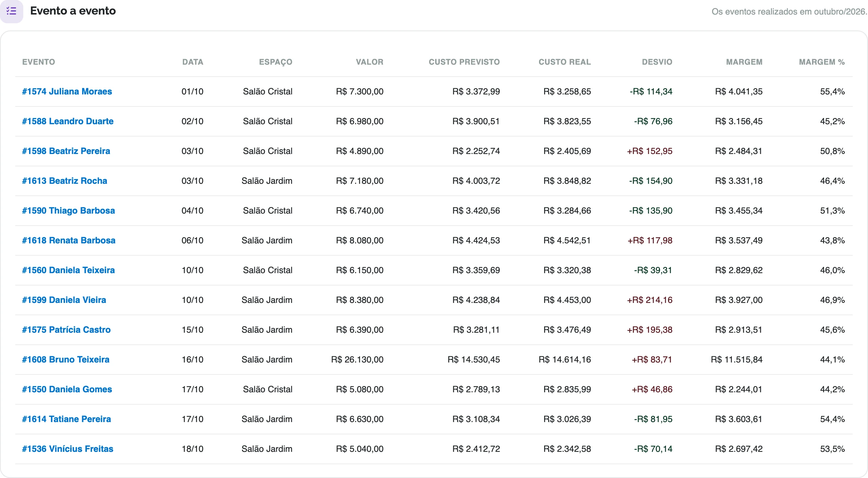This screenshot has width=868, height=478.
Task: Select the deviation +R$ 152,95
Action: click(650, 151)
